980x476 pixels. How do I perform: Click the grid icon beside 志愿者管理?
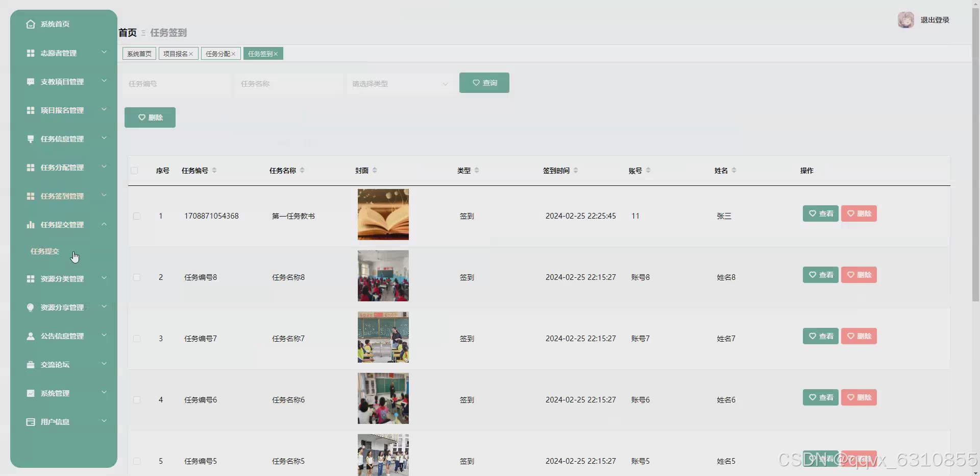tap(31, 53)
